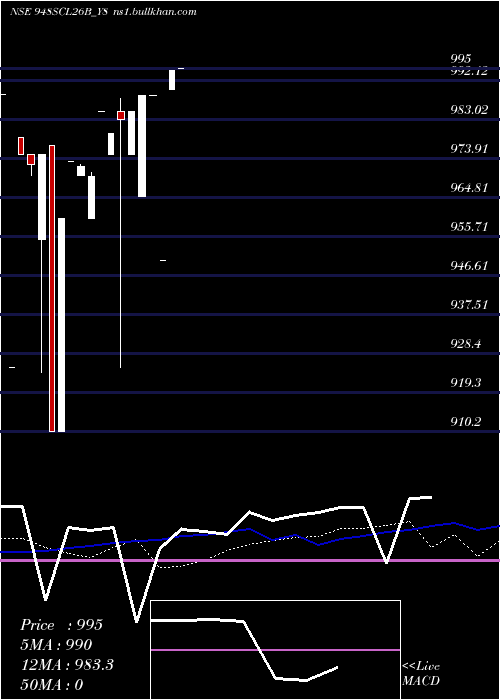Select the 919.3 price axis label

click(466, 383)
